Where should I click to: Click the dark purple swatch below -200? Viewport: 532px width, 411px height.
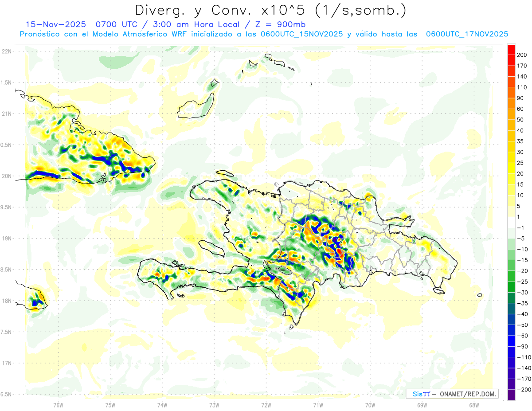tap(511, 395)
